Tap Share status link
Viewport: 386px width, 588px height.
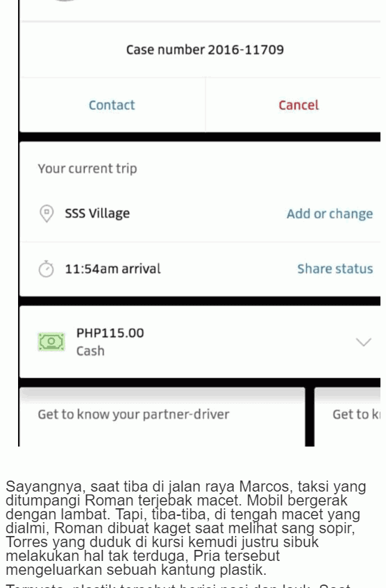point(335,268)
